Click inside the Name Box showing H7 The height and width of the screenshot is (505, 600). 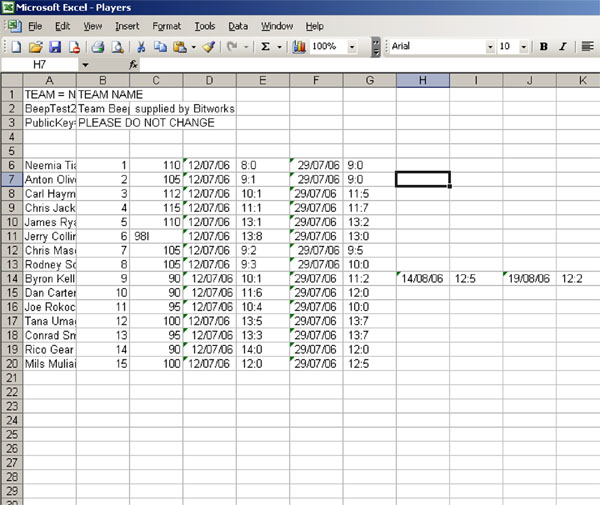tap(39, 65)
